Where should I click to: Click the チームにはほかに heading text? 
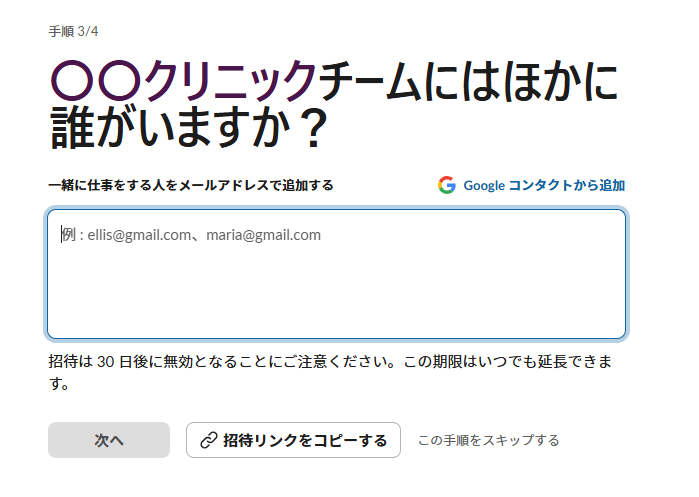(468, 82)
